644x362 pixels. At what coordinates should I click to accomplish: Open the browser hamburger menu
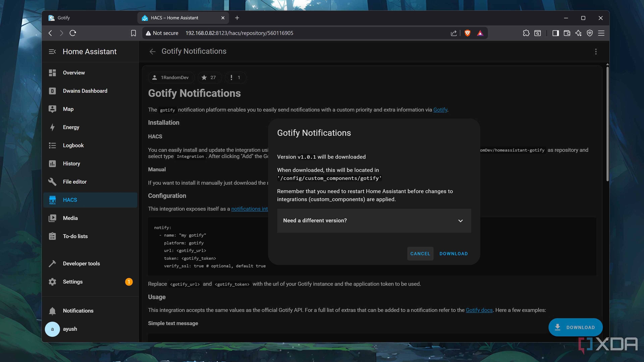pyautogui.click(x=601, y=33)
